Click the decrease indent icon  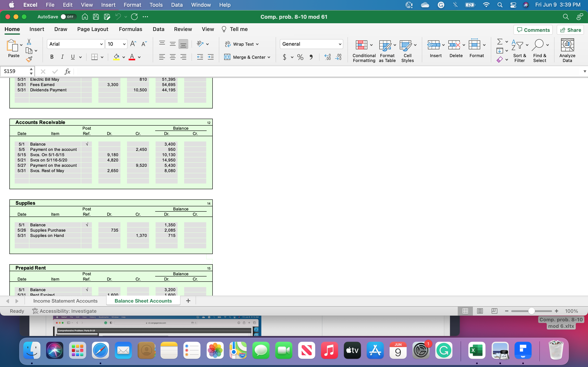click(200, 57)
